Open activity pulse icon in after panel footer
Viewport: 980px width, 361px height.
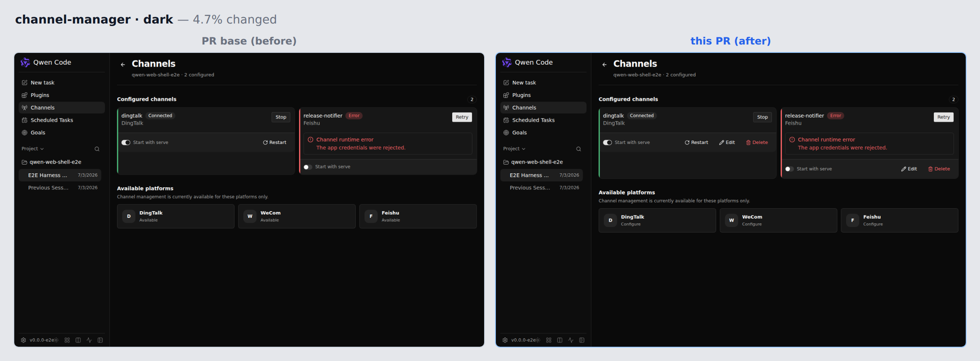coord(571,340)
